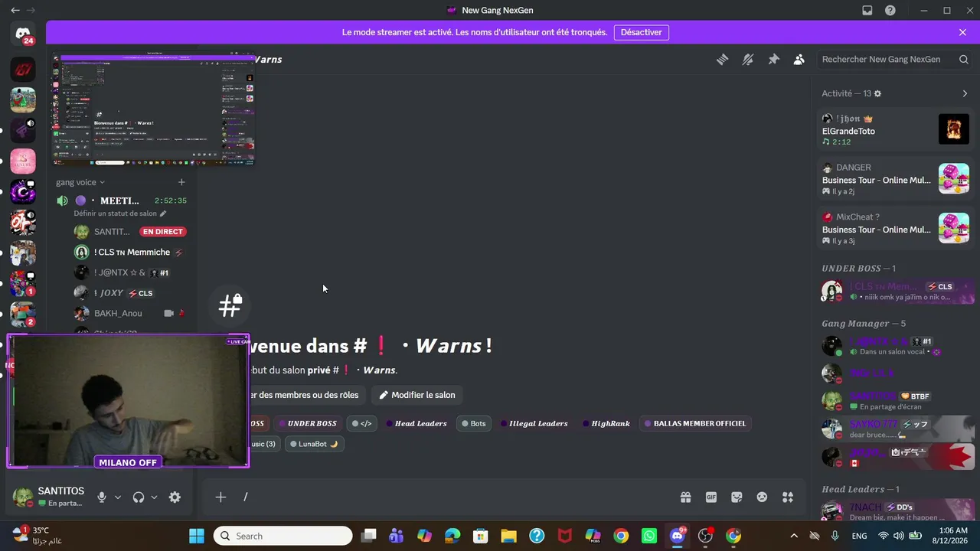980x551 pixels.
Task: Open user settings gear icon
Action: click(x=175, y=497)
